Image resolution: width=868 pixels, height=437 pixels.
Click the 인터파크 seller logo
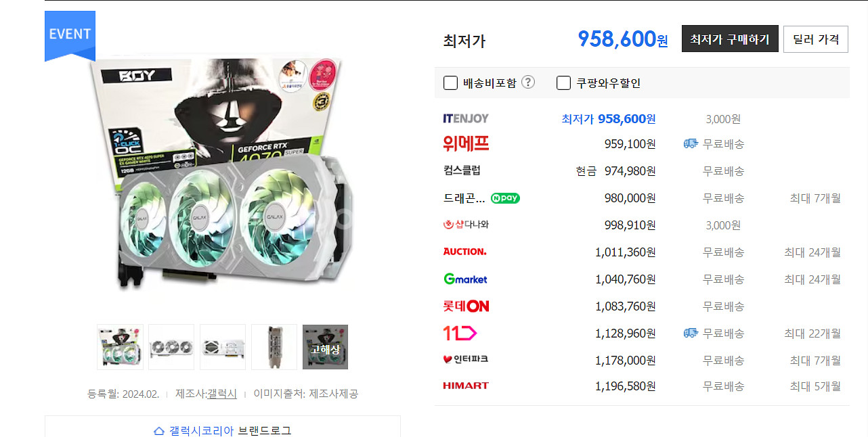click(x=465, y=359)
